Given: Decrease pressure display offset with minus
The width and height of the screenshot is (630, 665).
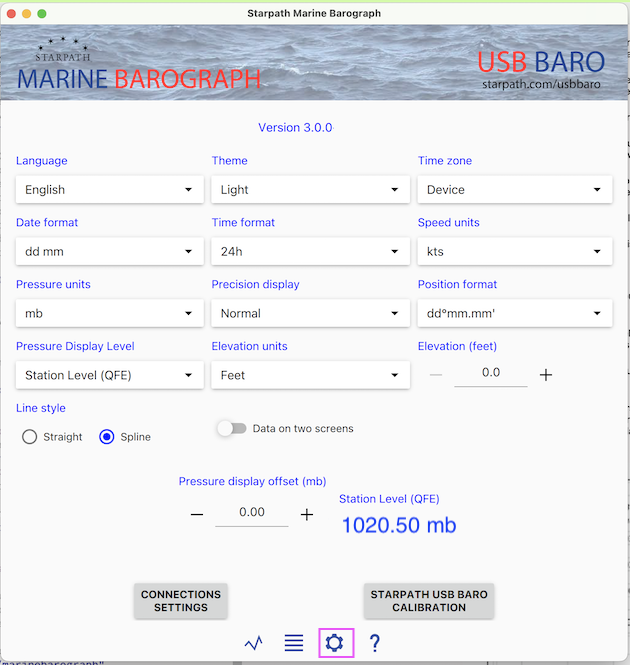Looking at the screenshot, I should (x=197, y=514).
